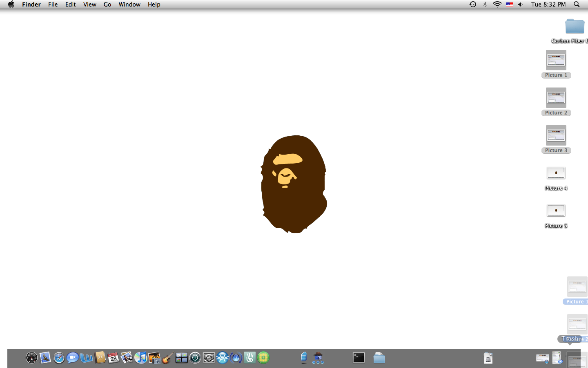This screenshot has height=368, width=588.
Task: Click the blue barbed-wire Dock icon
Action: coord(223,358)
